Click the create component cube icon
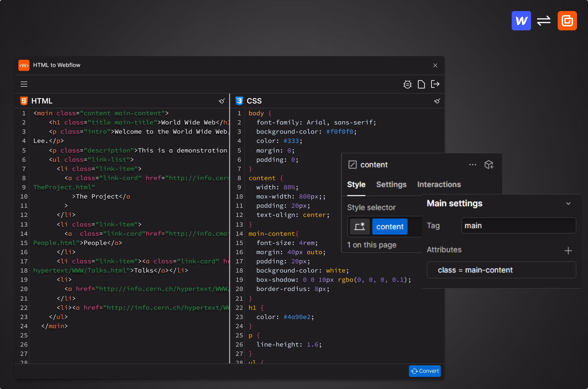Viewport: 588px width, 389px height. 489,165
